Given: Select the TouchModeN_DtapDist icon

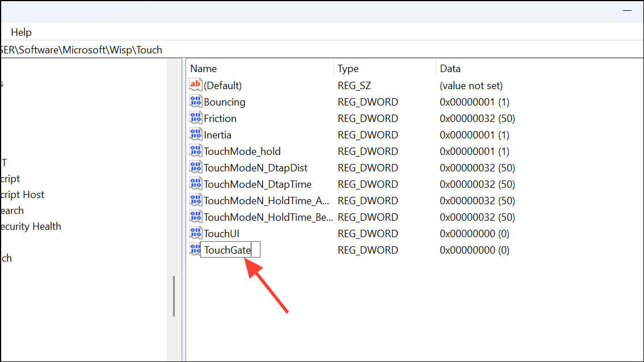Looking at the screenshot, I should [195, 168].
